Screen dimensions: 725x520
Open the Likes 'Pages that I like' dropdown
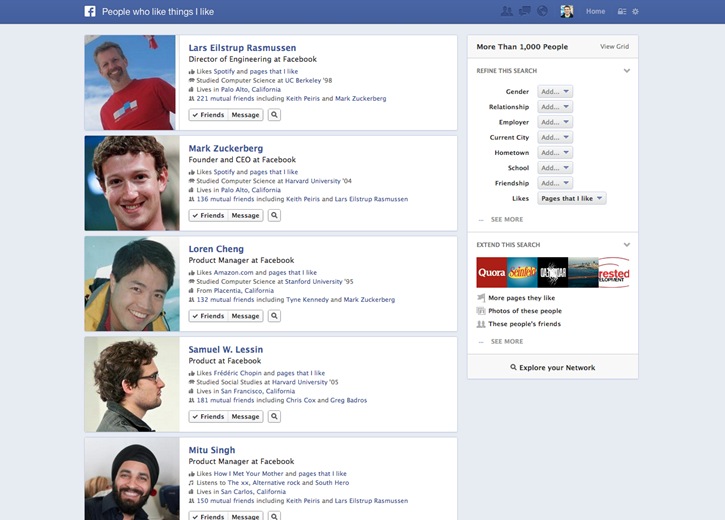[x=572, y=199]
